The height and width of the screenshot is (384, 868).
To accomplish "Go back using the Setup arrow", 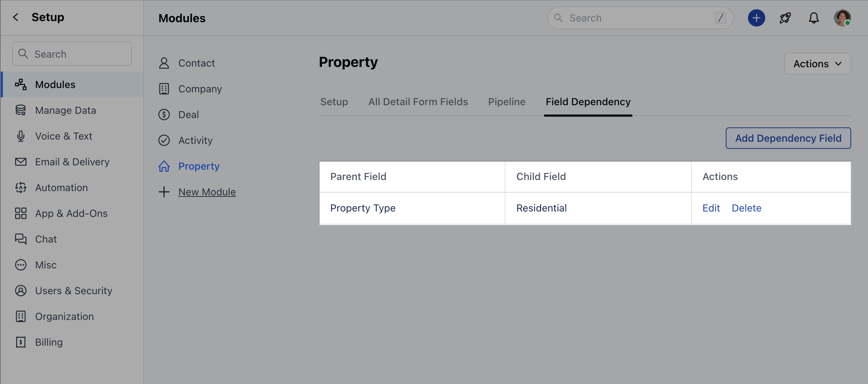I will point(16,17).
